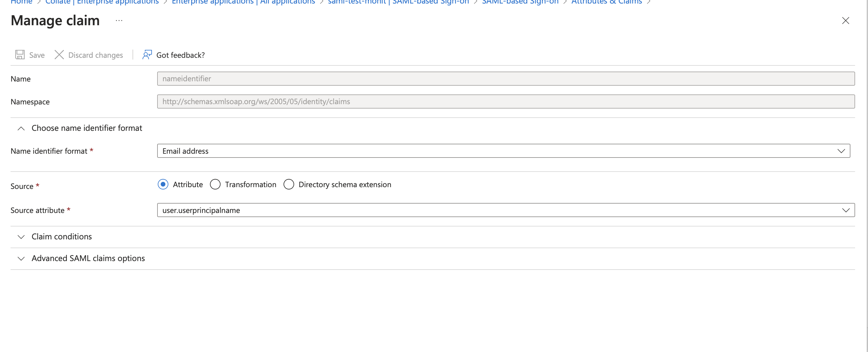Click the Save icon
This screenshot has width=868, height=352.
pos(21,54)
